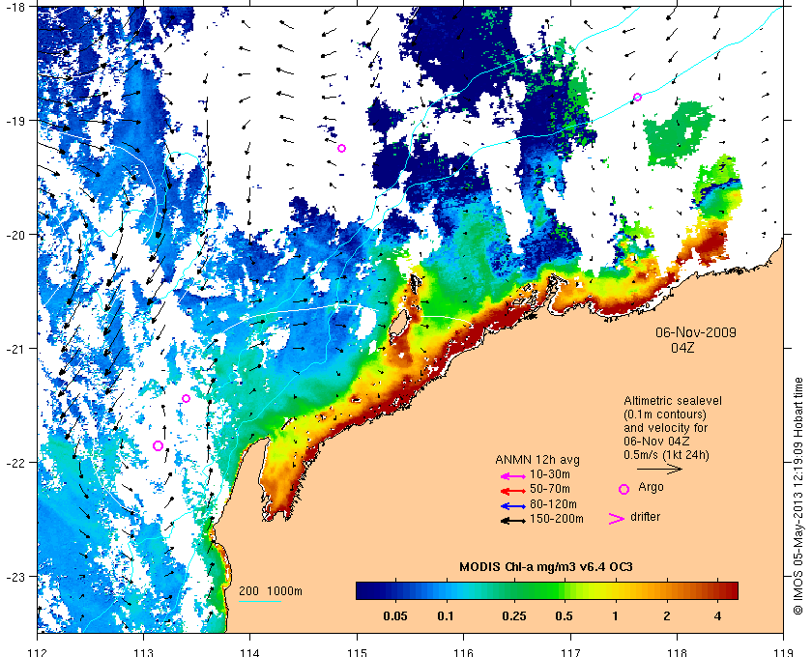Click the dark red end of the colorbar
Image resolution: width=812 pixels, height=657 pixels.
click(x=731, y=590)
